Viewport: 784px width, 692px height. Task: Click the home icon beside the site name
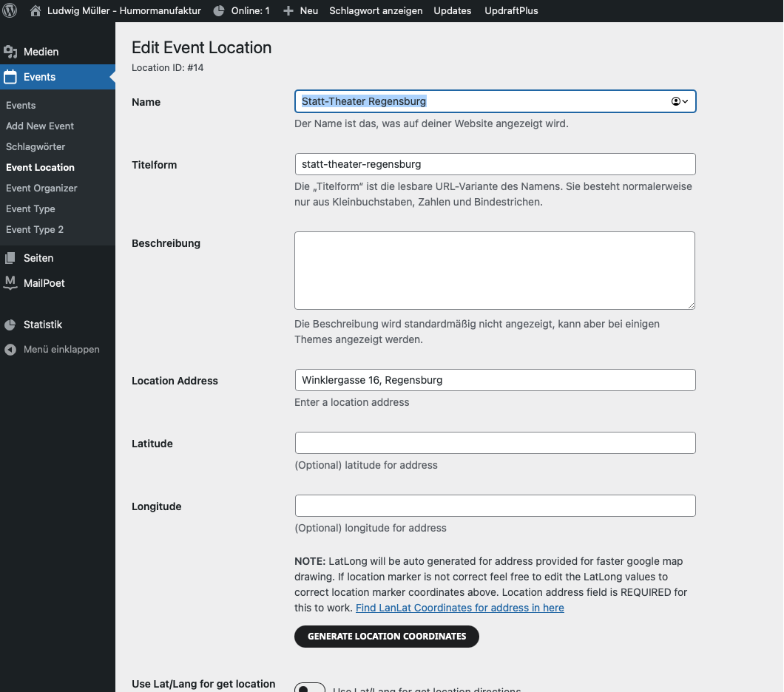tap(36, 10)
